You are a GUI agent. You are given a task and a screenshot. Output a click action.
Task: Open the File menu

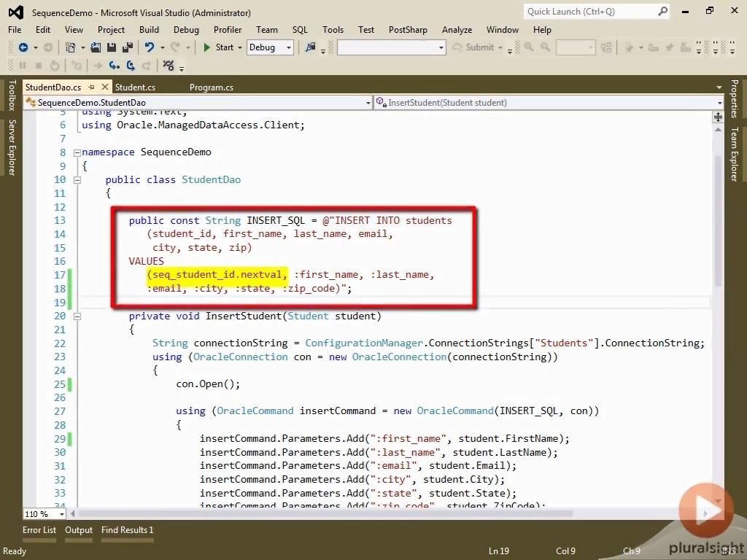pyautogui.click(x=15, y=29)
